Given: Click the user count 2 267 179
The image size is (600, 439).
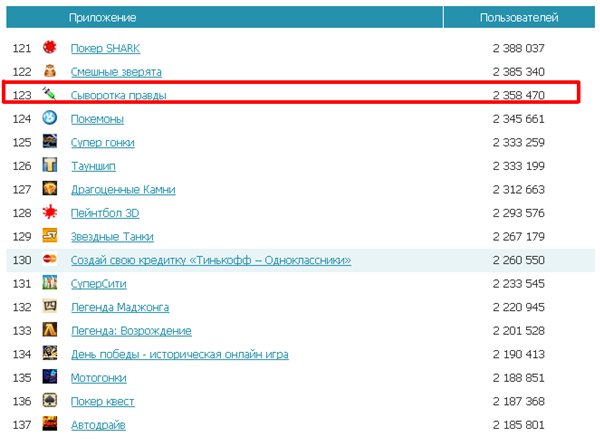Looking at the screenshot, I should point(518,237).
